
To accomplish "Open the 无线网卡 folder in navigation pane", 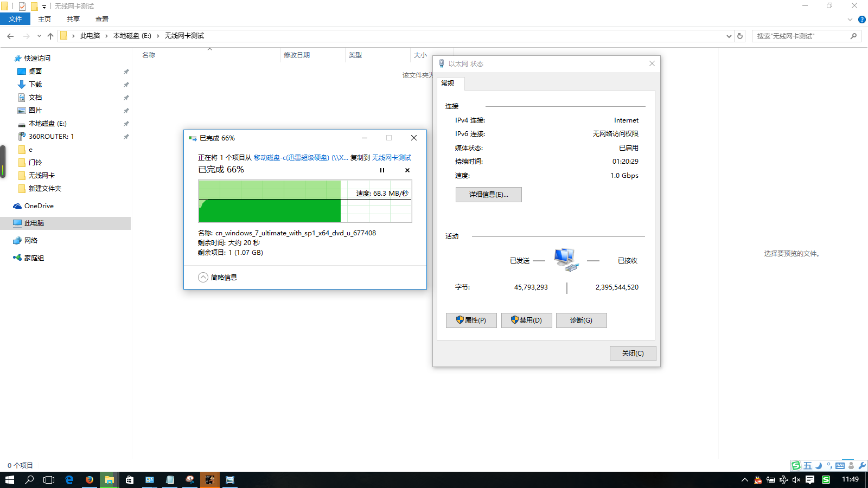I will pos(41,176).
